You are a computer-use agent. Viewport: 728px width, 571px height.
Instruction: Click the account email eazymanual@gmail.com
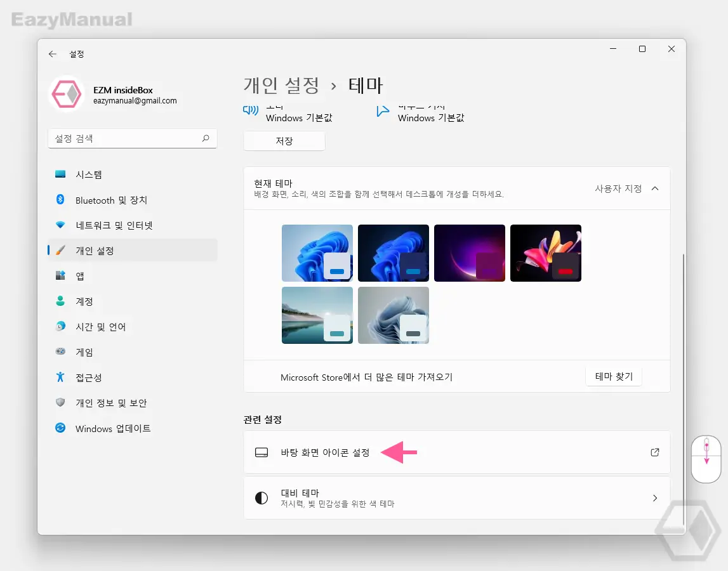coord(135,101)
